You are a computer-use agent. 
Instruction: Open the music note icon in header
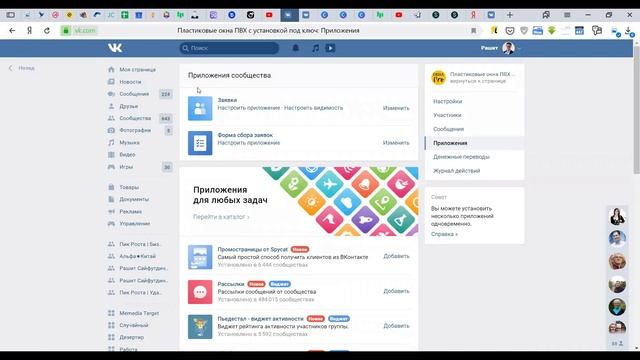[316, 48]
